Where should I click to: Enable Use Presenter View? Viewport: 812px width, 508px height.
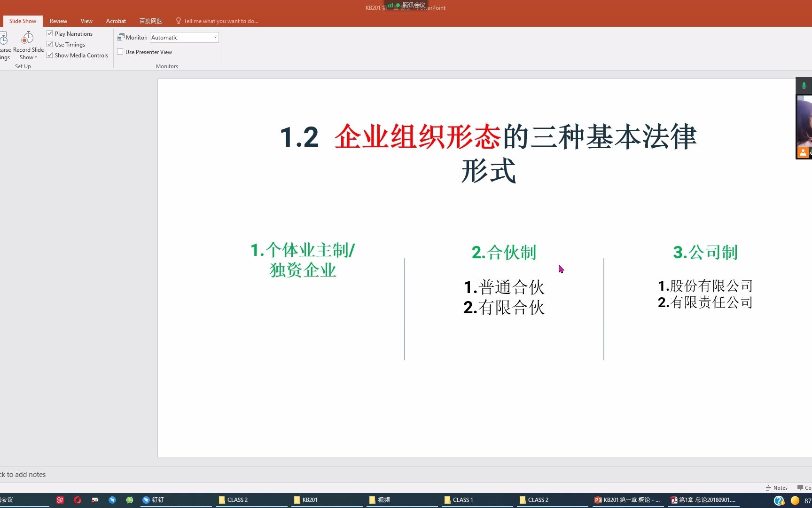point(120,52)
